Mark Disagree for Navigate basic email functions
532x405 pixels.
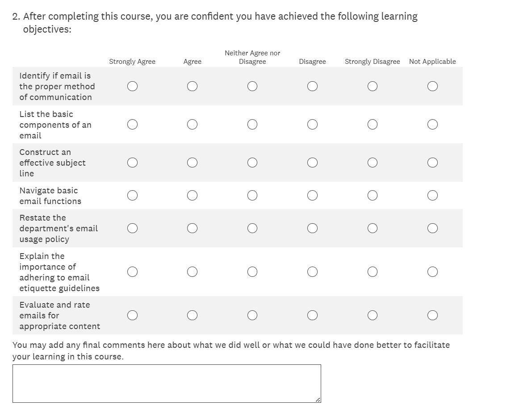(x=313, y=196)
